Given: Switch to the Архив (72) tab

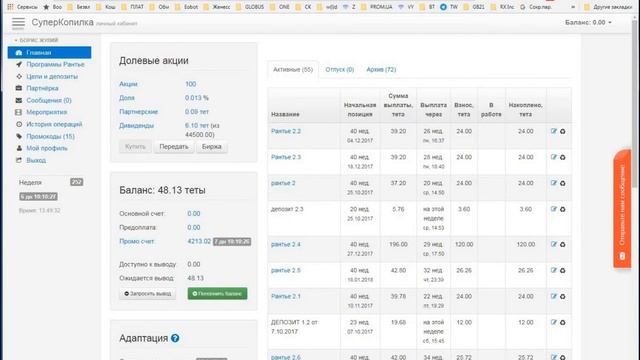Looking at the screenshot, I should tap(381, 70).
